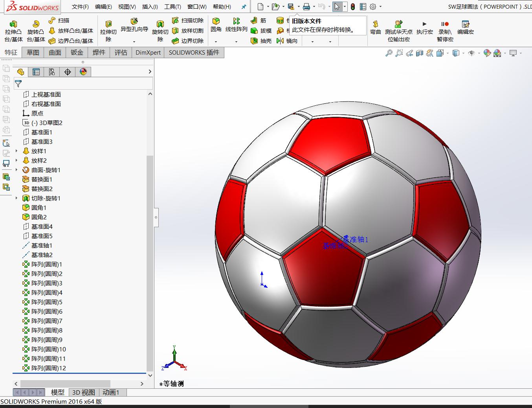Open the Edit Appearance color tool

[487, 53]
